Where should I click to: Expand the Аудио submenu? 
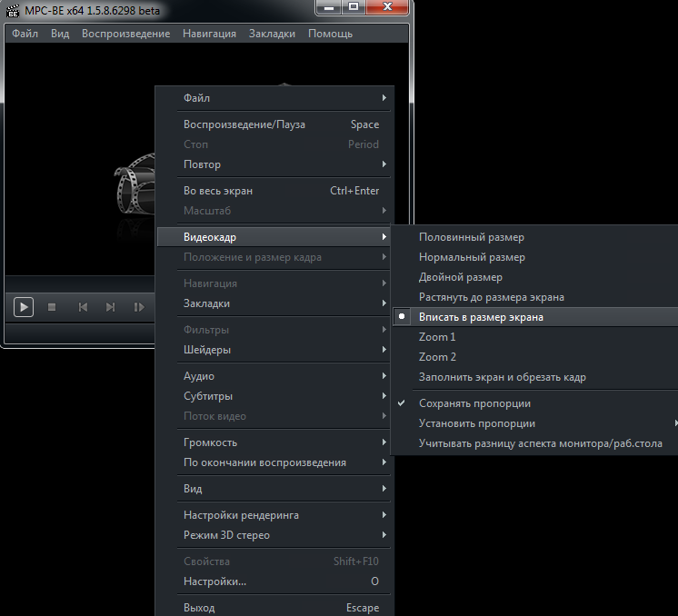coord(274,376)
